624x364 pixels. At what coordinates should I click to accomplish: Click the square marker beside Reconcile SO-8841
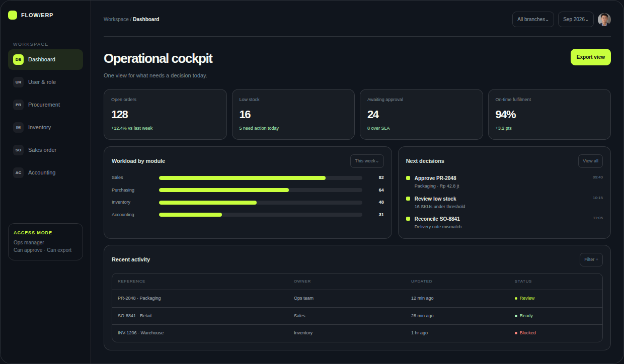pos(408,219)
